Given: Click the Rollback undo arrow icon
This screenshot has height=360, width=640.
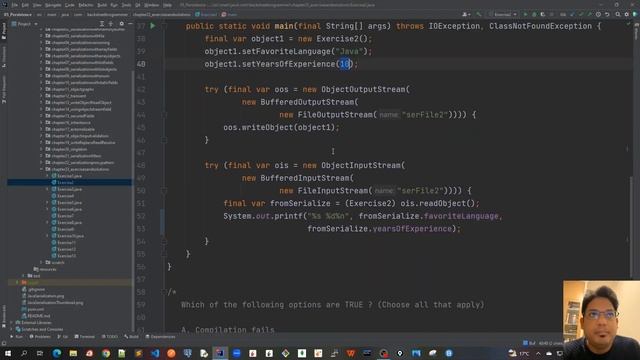Looking at the screenshot, I should (607, 14).
